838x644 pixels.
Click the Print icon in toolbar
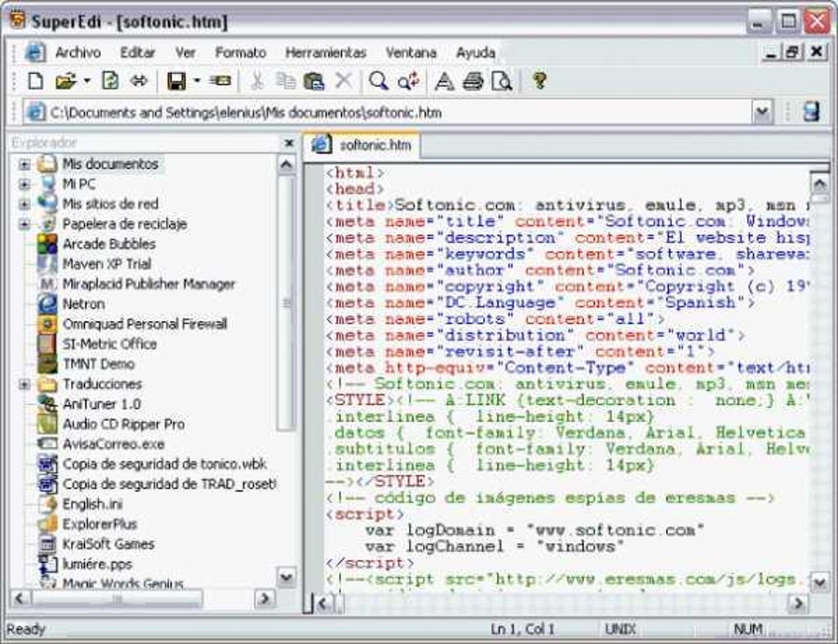click(472, 80)
